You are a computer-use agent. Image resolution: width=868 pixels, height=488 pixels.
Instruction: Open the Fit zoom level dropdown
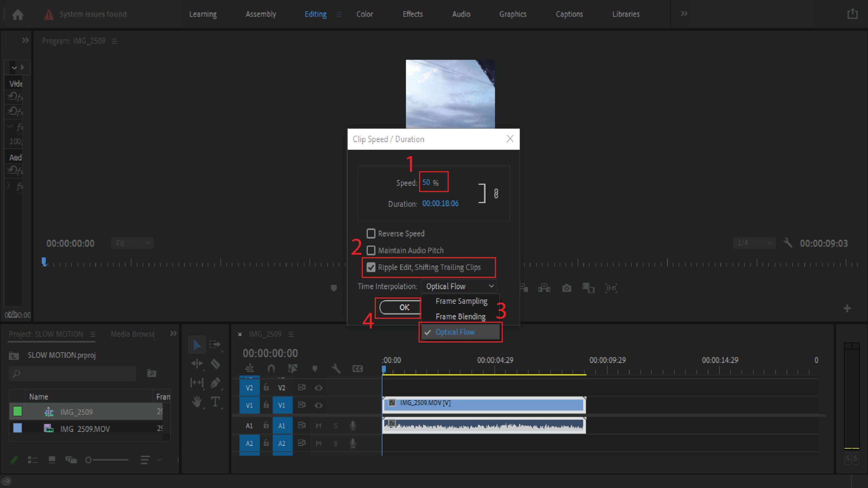pyautogui.click(x=133, y=243)
